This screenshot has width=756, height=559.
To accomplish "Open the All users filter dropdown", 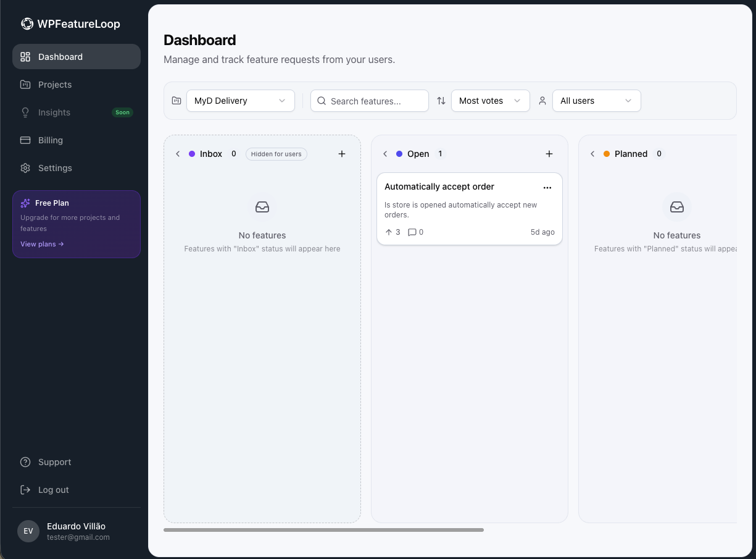I will [596, 100].
